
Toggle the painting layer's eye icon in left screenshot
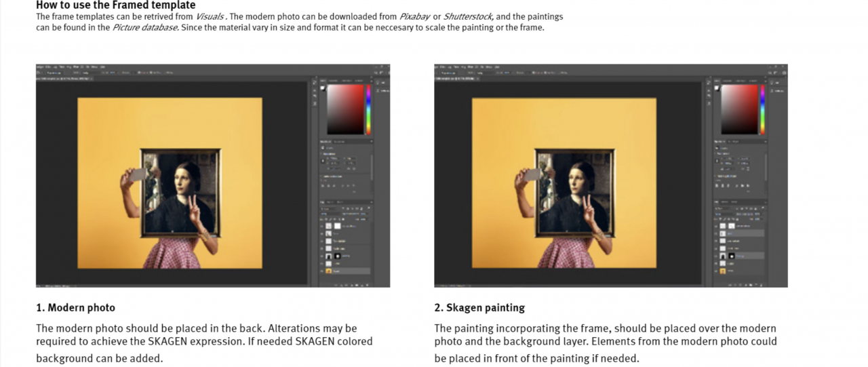pos(322,257)
